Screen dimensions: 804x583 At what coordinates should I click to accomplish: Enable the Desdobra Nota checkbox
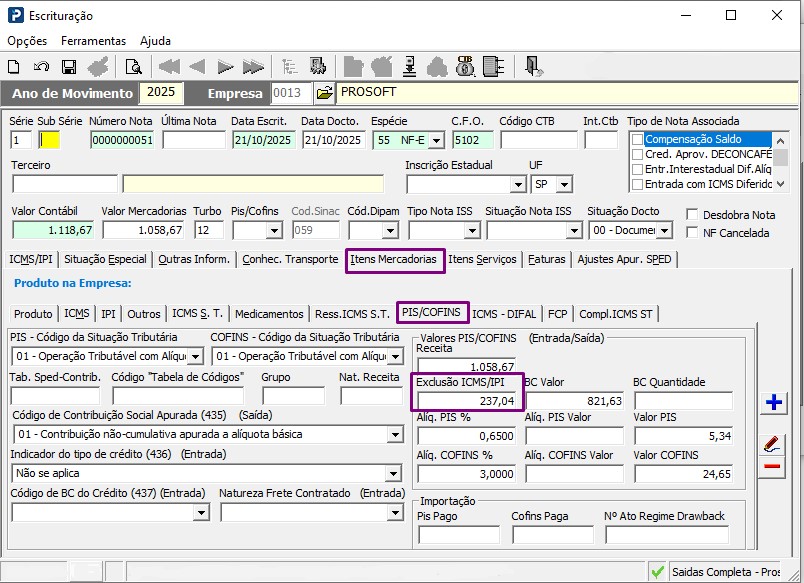pyautogui.click(x=694, y=214)
